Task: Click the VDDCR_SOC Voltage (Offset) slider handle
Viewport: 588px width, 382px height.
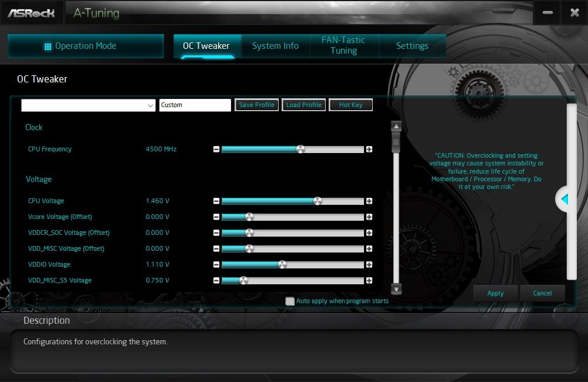Action: click(249, 233)
